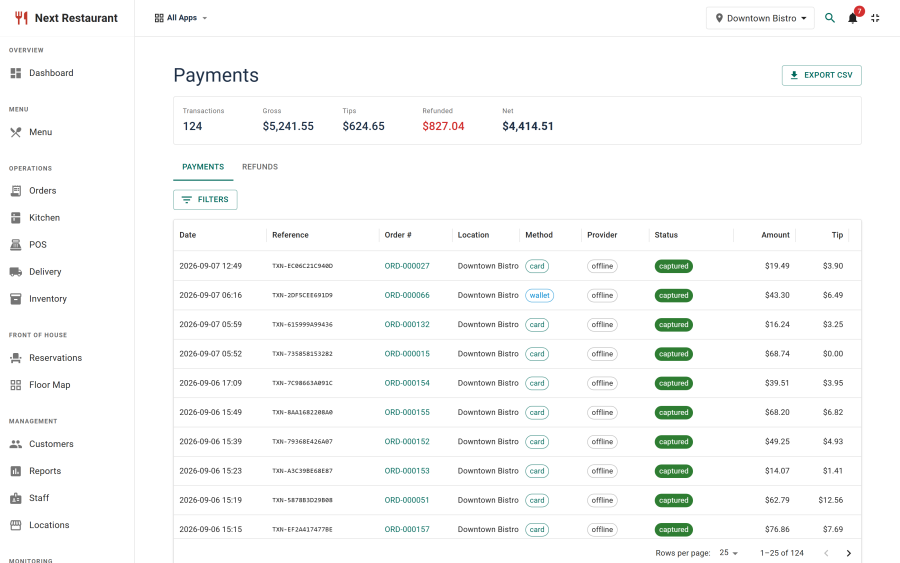Click the refunded total $827.04
900x563 pixels.
click(443, 126)
